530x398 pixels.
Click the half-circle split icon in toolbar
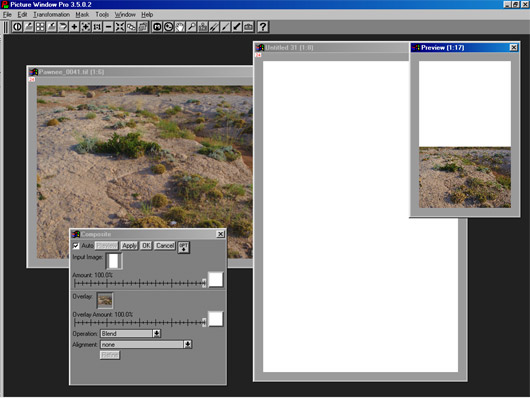click(x=17, y=27)
